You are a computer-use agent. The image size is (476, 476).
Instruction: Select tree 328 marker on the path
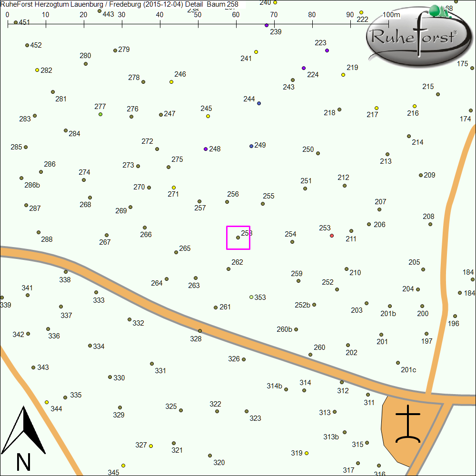200,331
